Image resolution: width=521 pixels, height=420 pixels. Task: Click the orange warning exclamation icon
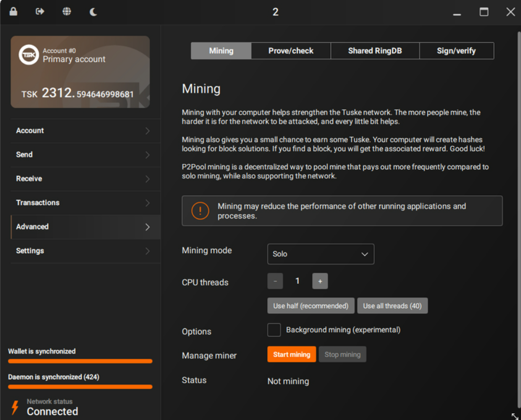click(x=200, y=211)
